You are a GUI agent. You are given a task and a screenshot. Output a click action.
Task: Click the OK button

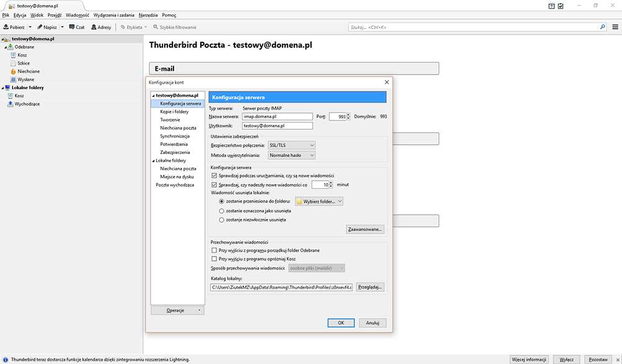[341, 323]
